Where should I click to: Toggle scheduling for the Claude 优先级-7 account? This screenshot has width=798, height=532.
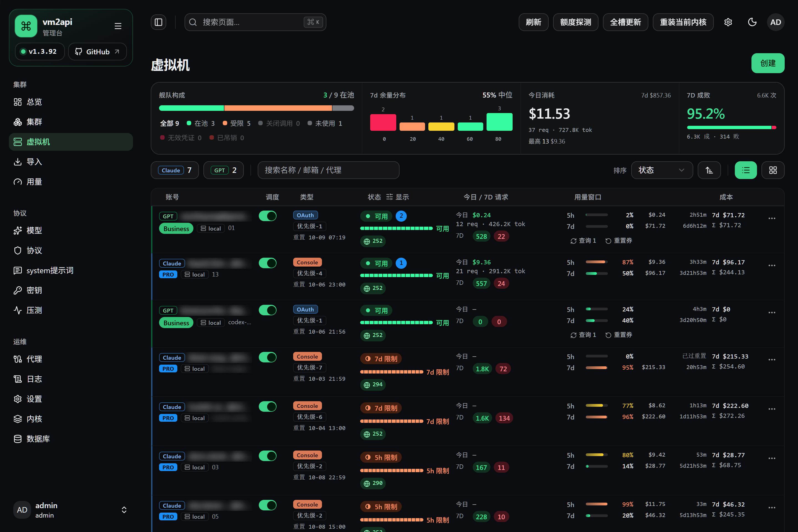click(267, 357)
